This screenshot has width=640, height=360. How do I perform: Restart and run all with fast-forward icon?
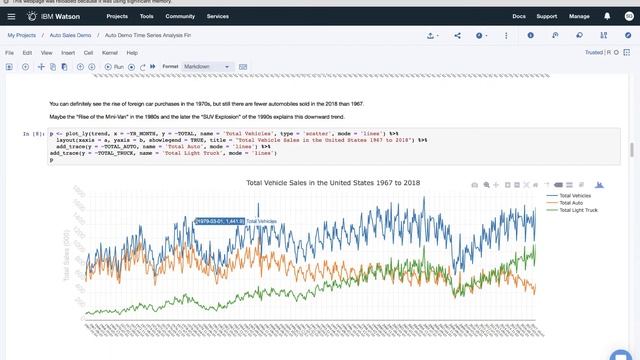[153, 67]
